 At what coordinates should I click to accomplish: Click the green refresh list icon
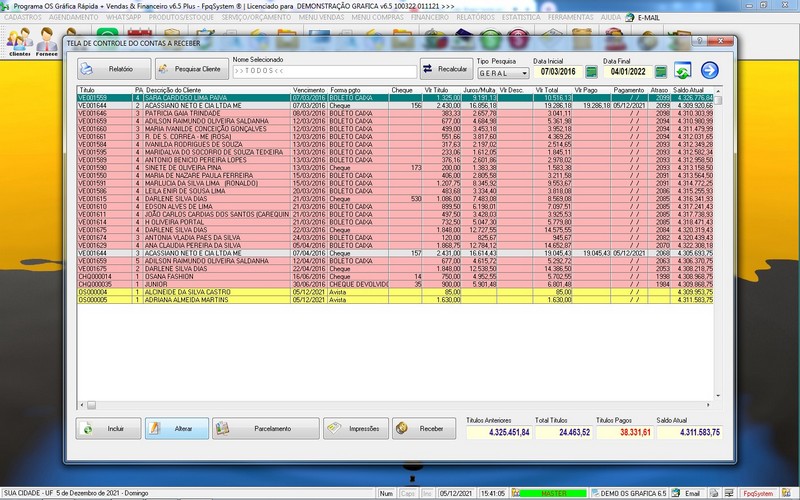tap(682, 70)
